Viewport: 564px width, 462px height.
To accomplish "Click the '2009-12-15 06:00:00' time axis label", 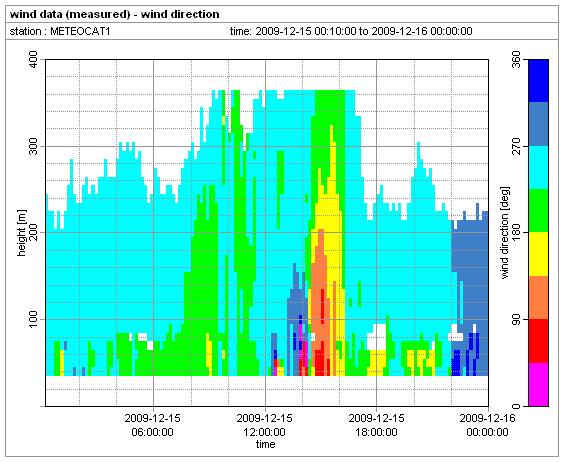I will (x=153, y=425).
